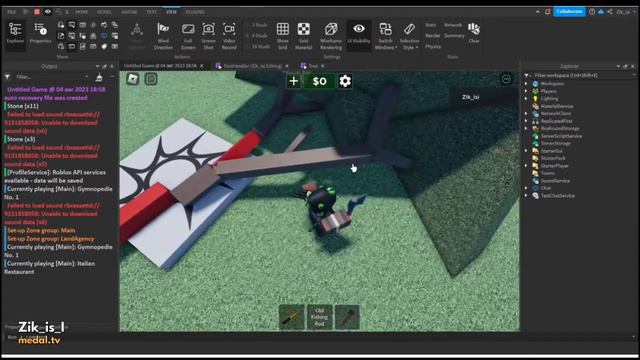Switch to the ToolHandler script tab
Screen dimensions: 640x360
[x=252, y=66]
